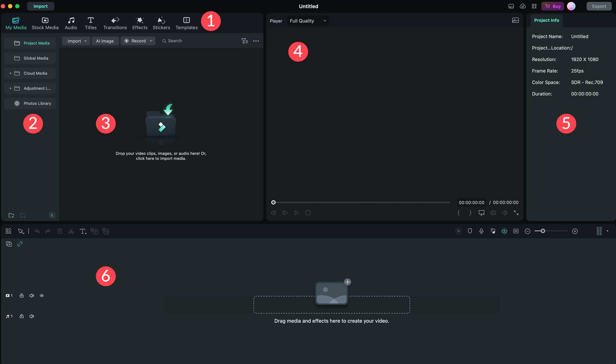616x364 pixels.
Task: Mute the audio track 1
Action: pos(31,316)
